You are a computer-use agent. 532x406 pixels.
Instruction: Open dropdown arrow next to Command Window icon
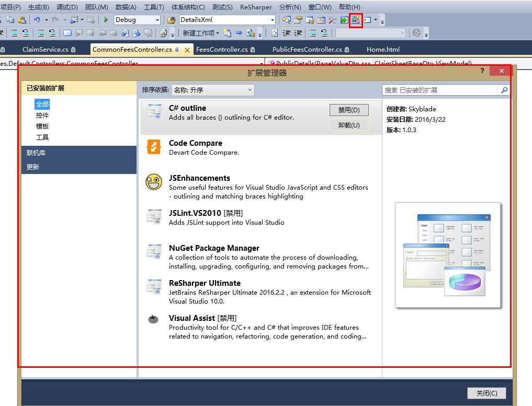[375, 20]
